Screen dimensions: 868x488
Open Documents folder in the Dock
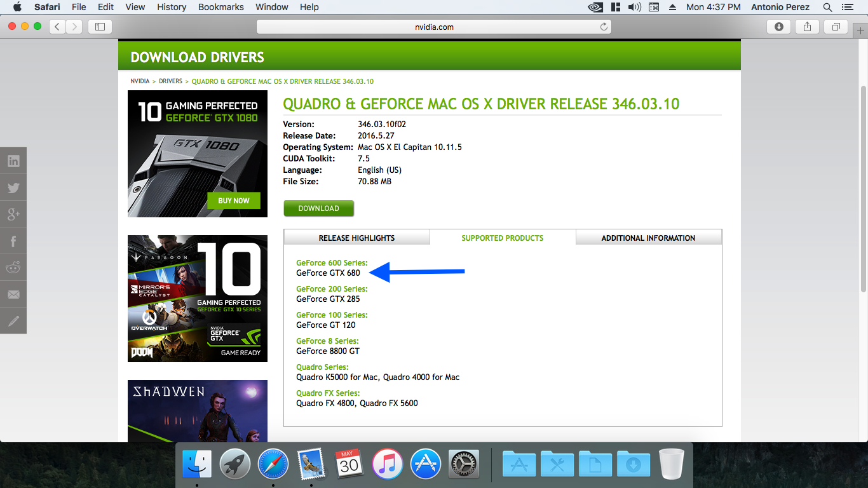595,464
